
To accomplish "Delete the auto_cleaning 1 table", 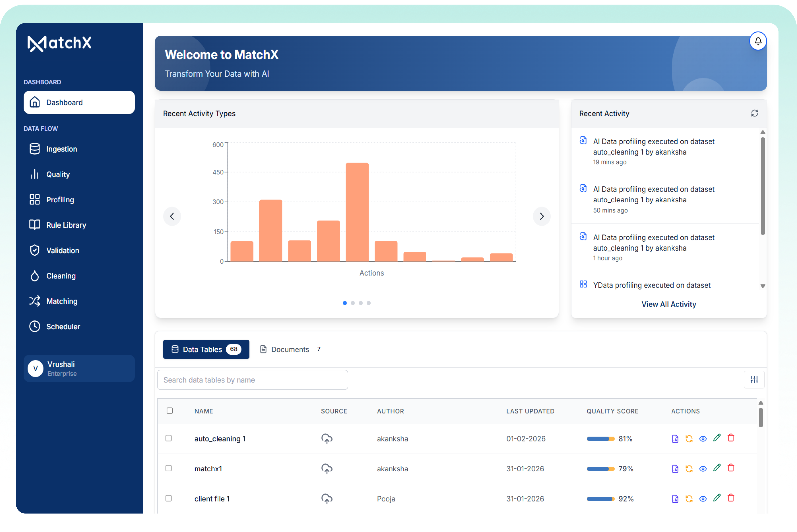I will 731,438.
